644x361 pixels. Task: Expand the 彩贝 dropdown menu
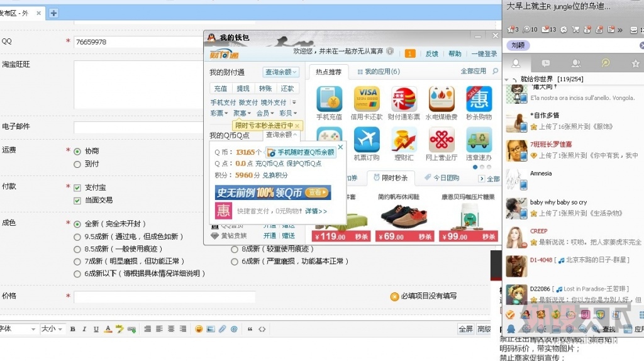pyautogui.click(x=288, y=113)
